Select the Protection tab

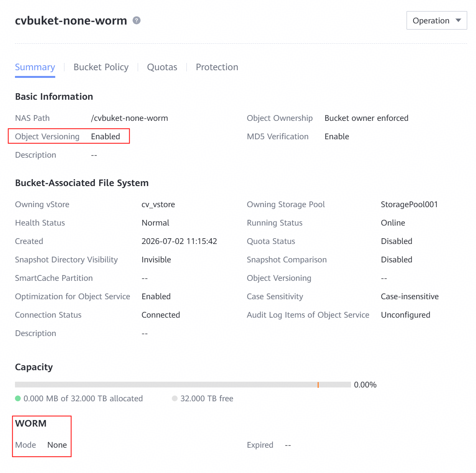tap(217, 67)
